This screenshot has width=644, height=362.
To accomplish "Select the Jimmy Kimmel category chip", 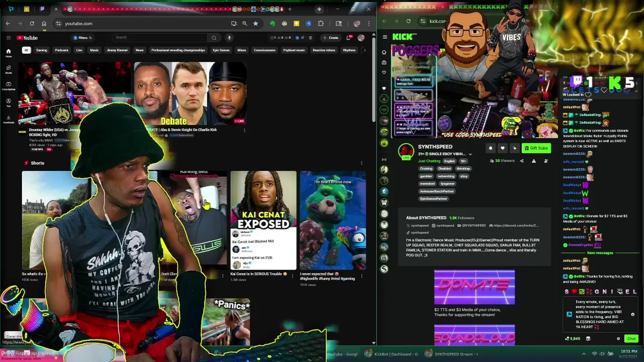I will (117, 50).
